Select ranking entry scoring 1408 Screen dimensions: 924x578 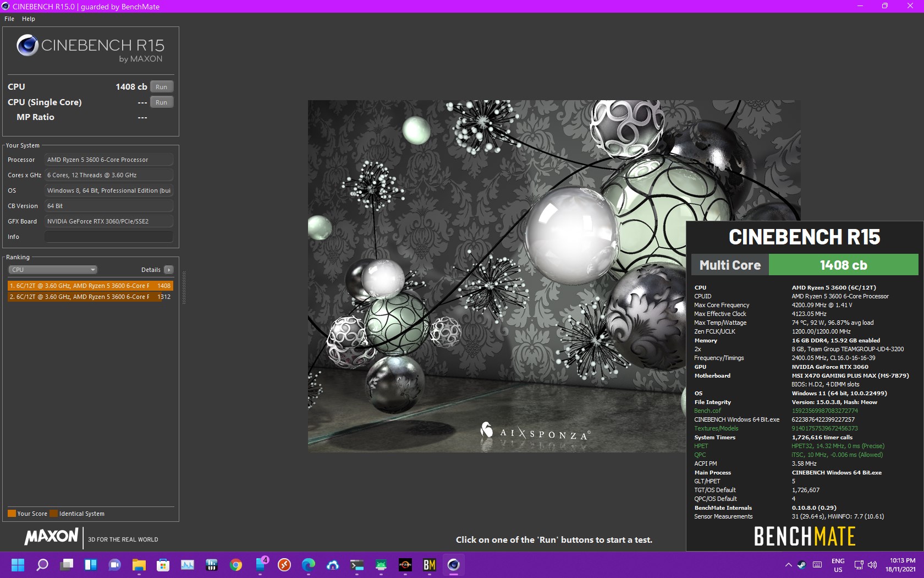coord(91,286)
